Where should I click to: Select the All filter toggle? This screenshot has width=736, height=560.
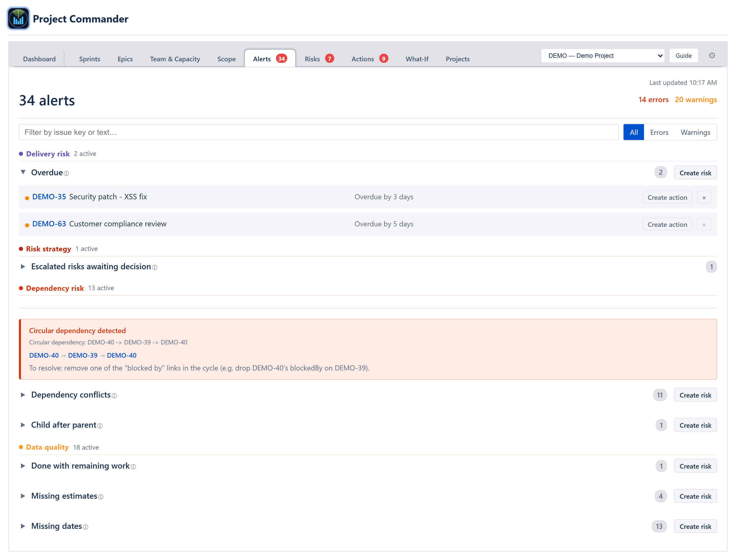coord(634,132)
